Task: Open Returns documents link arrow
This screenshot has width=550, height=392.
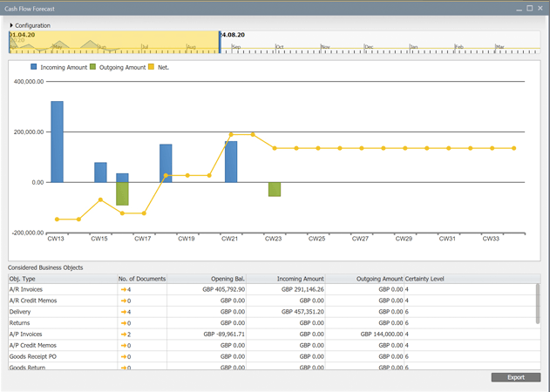Action: [124, 323]
